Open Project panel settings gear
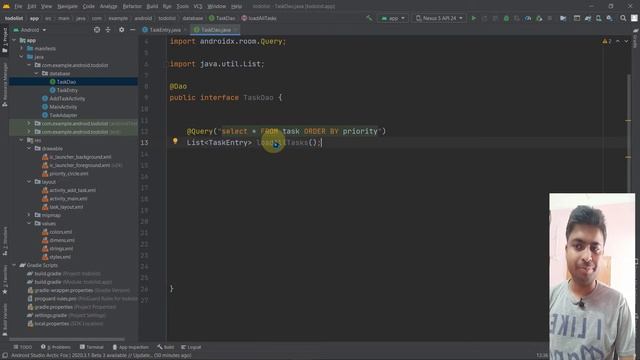 tap(122, 30)
